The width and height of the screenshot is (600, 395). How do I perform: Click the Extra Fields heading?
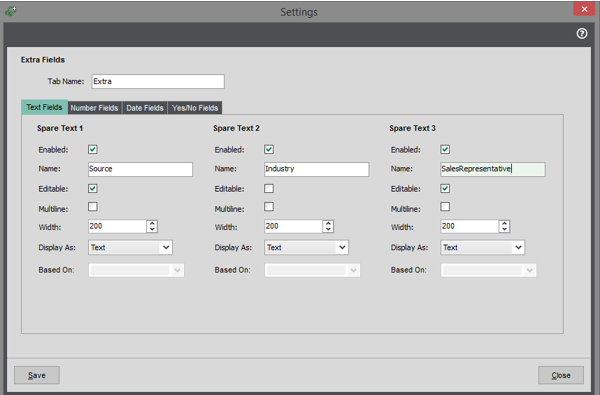point(43,60)
